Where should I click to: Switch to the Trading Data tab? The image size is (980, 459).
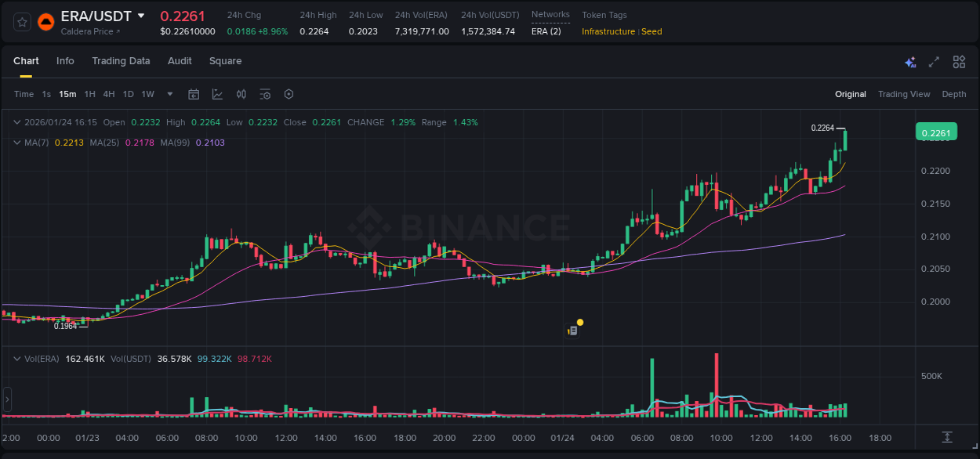121,61
